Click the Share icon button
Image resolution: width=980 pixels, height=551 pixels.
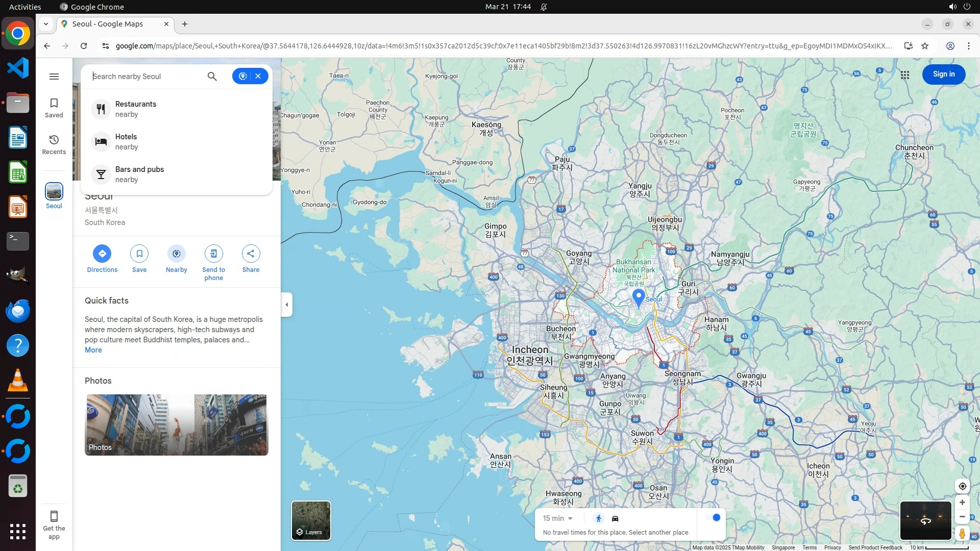251,254
